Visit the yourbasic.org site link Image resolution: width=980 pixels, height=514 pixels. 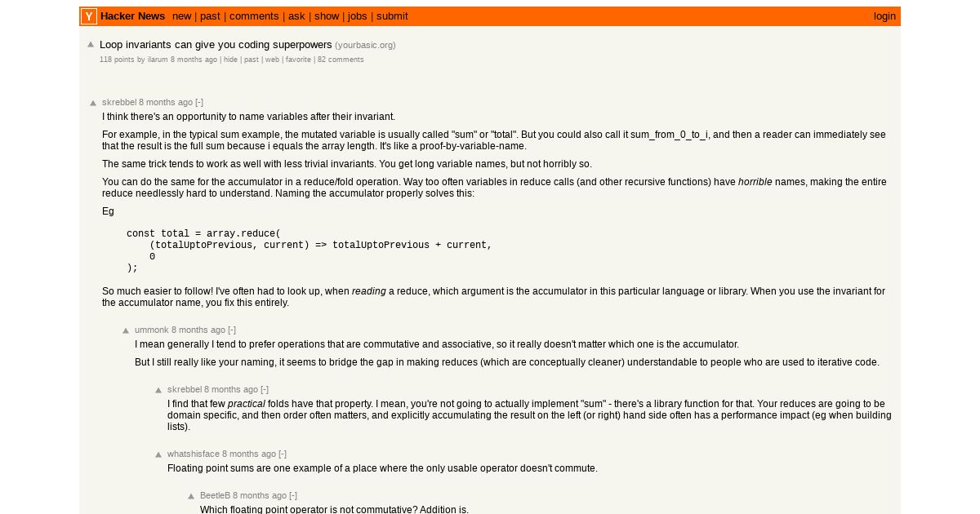point(365,46)
